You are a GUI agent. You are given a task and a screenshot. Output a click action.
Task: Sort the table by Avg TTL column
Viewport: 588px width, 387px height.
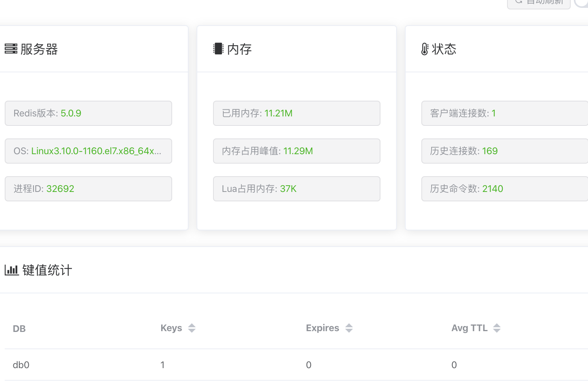pyautogui.click(x=497, y=328)
